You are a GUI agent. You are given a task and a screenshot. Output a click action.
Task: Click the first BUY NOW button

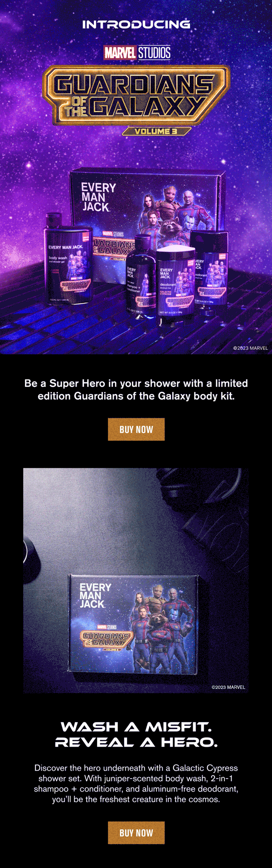tap(136, 429)
